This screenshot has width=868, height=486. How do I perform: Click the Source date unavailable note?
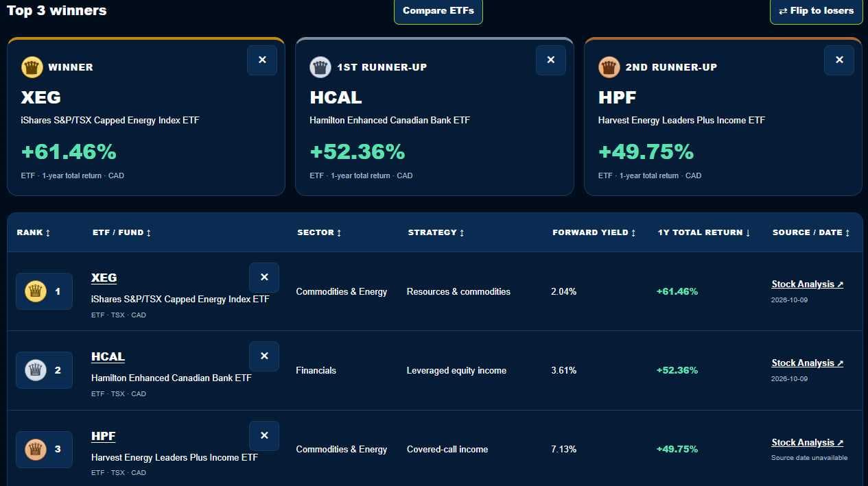[810, 458]
